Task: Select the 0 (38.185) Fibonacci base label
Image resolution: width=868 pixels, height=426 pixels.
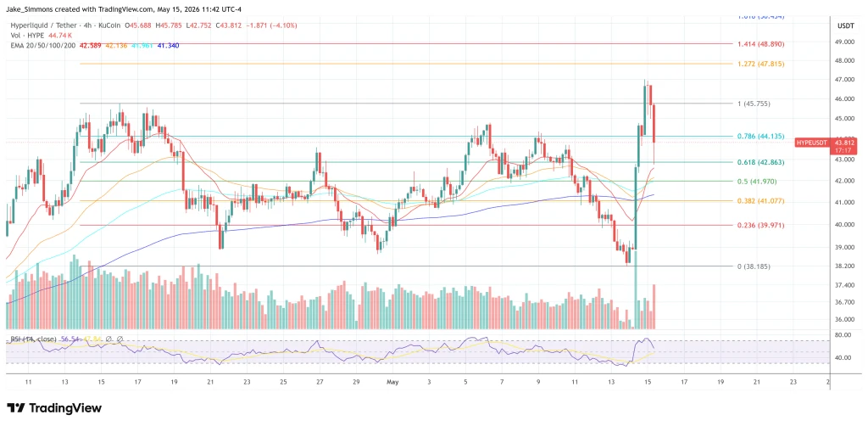Action: [757, 266]
